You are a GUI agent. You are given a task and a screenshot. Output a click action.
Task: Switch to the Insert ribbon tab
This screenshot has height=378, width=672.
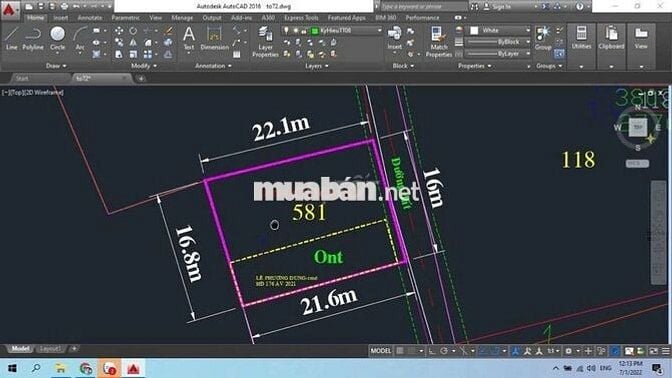60,18
